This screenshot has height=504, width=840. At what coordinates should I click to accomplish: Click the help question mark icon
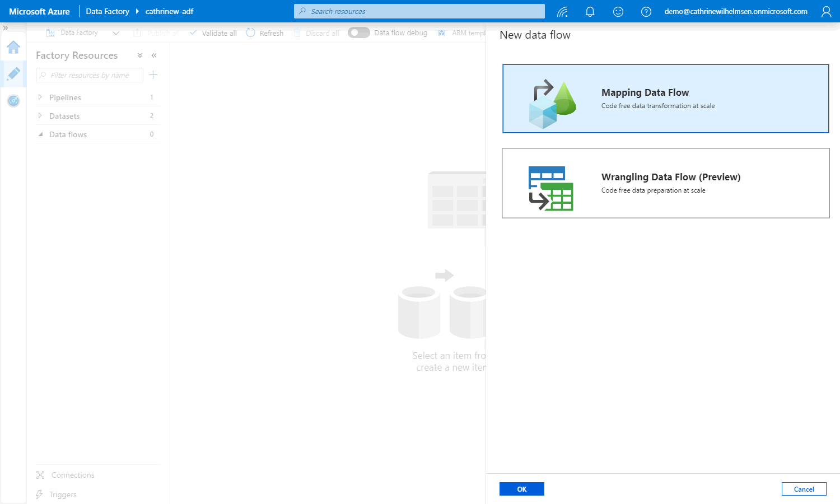point(646,12)
